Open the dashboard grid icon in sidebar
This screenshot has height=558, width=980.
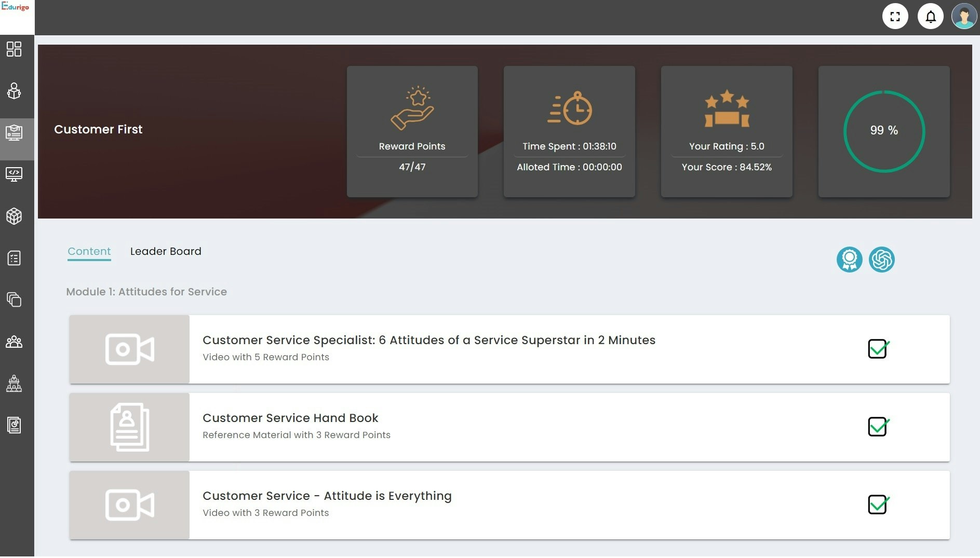click(14, 49)
